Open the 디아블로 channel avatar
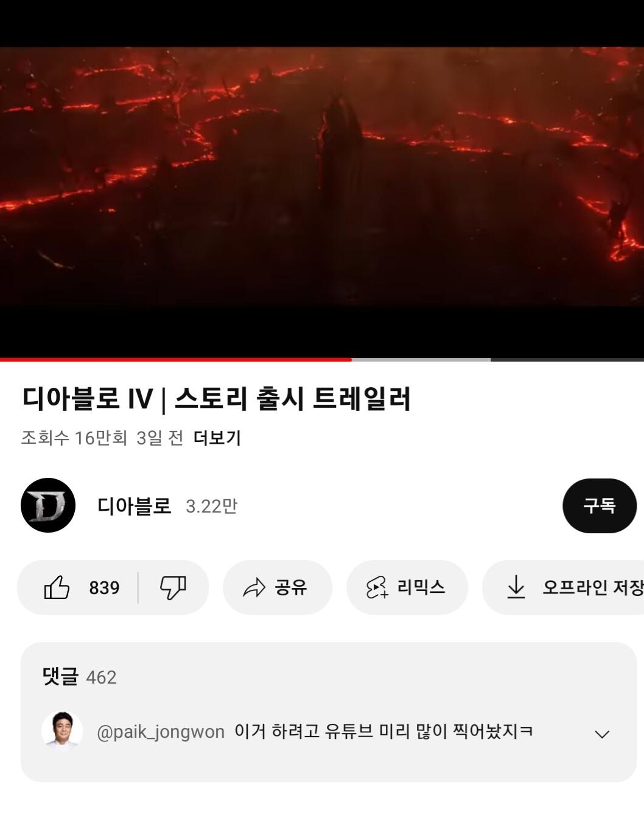This screenshot has height=823, width=644. coord(48,505)
